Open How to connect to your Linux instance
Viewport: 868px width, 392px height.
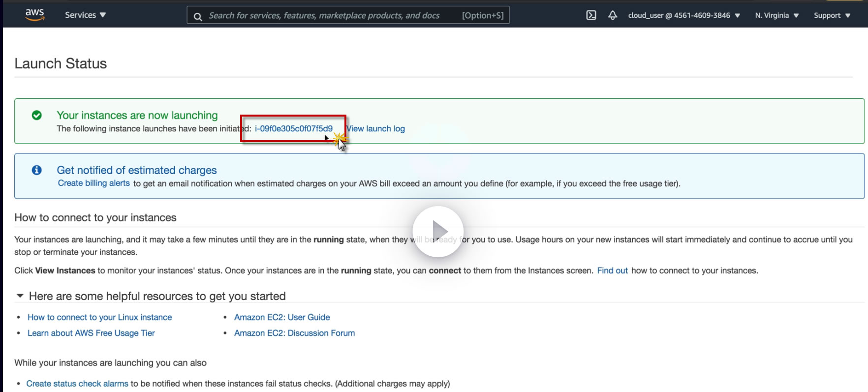(99, 317)
